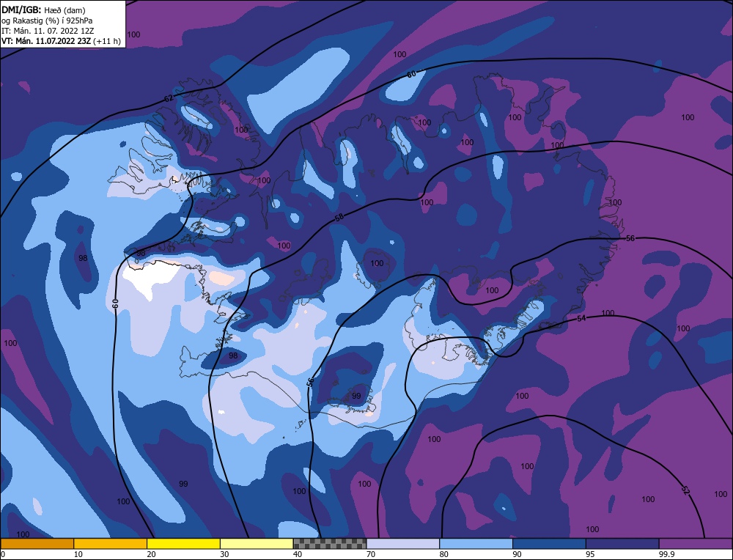Click the "40" legend scale value

tap(298, 554)
